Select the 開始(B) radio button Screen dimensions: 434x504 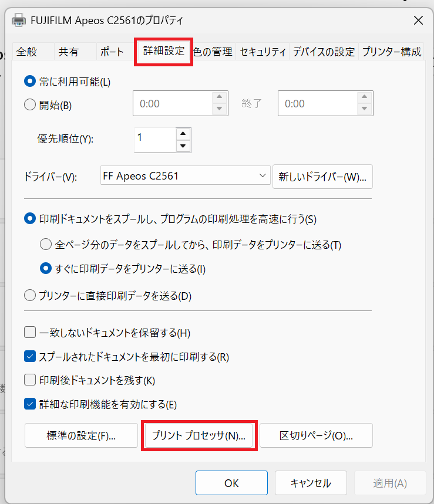pos(30,104)
